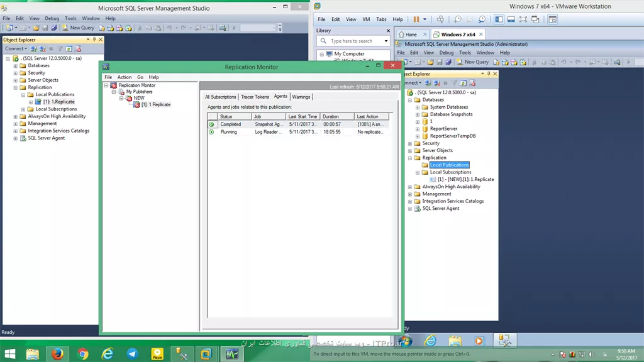Click VMware Unity mode icon
Viewport: 644px width, 362px height.
tap(535, 19)
